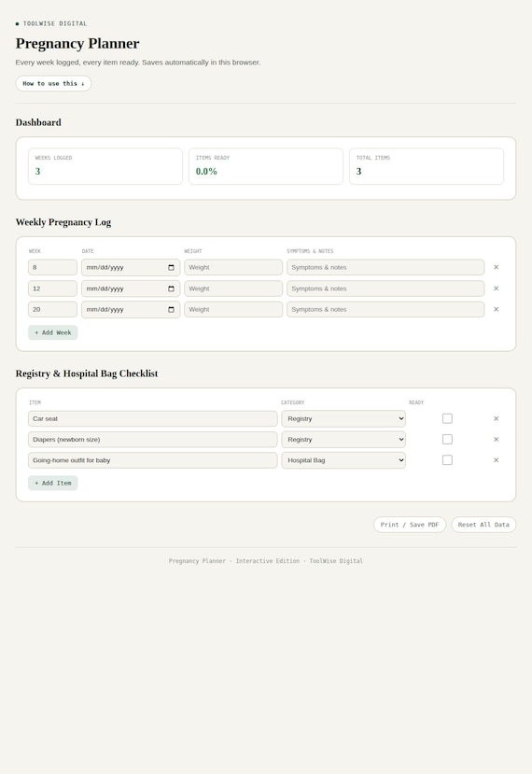Select the Weeks Logged dashboard card
This screenshot has height=774, width=532.
tap(105, 166)
